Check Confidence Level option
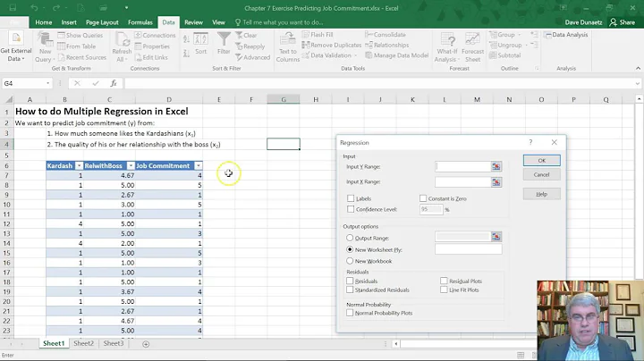This screenshot has height=361, width=644. (x=351, y=209)
